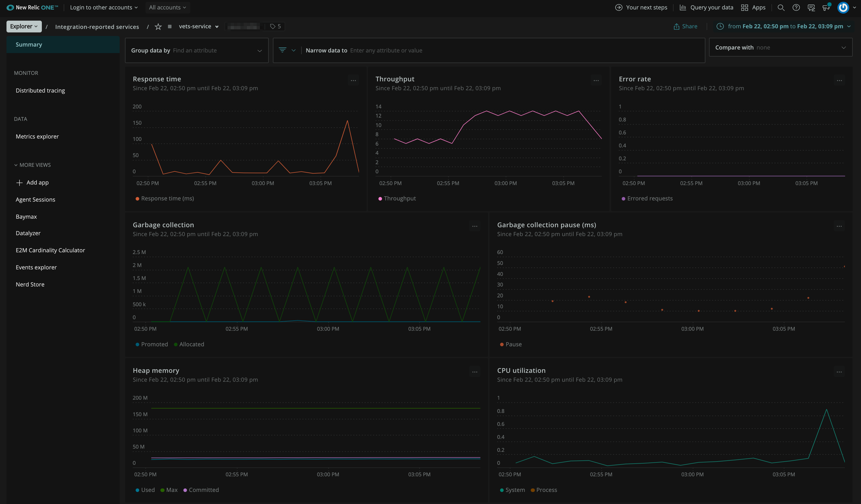
Task: Click the Distributed tracing monitor icon
Action: tap(40, 90)
